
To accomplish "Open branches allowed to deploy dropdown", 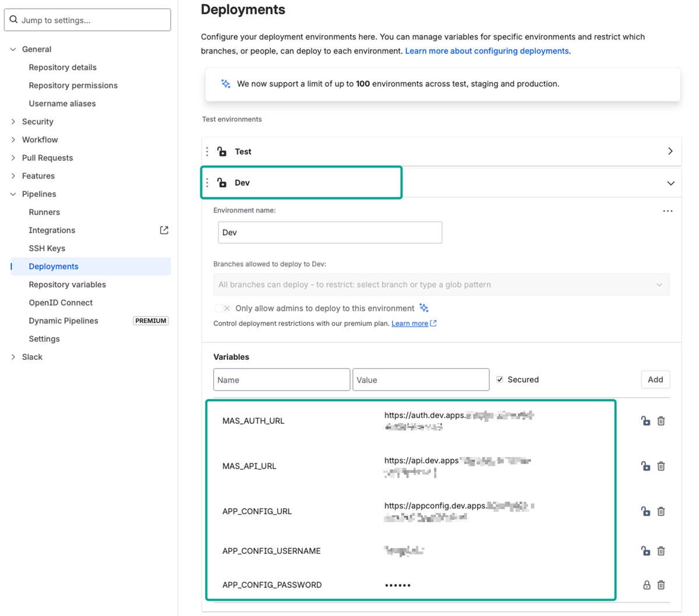I will tap(442, 285).
